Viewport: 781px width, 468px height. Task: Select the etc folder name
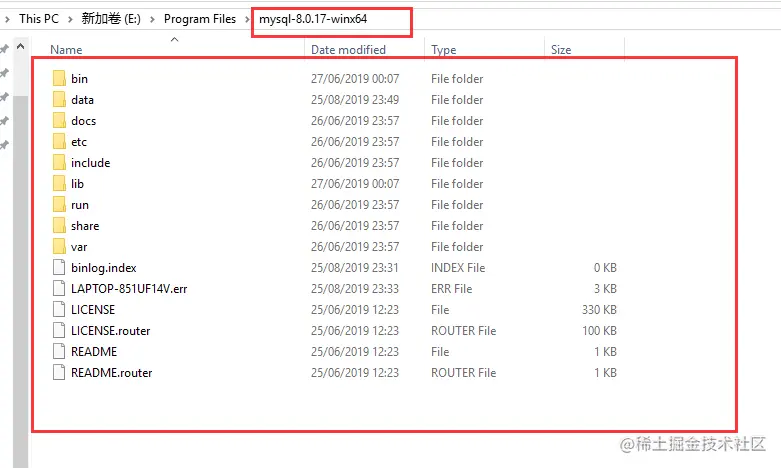point(79,142)
